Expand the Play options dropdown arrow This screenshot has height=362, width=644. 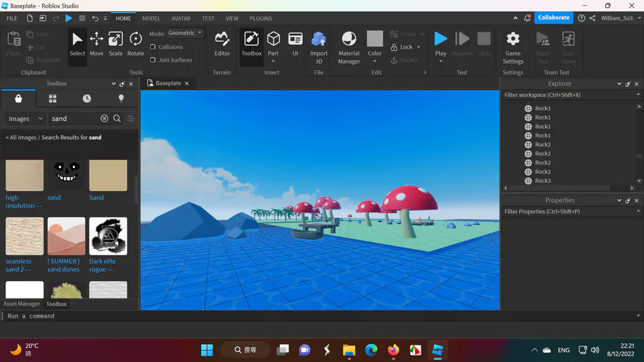tap(440, 62)
